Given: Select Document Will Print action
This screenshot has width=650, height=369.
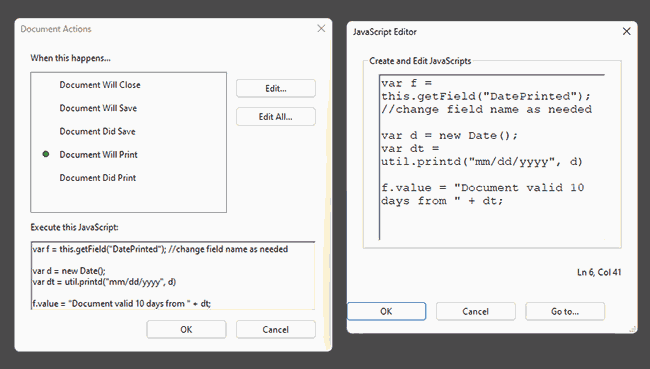Looking at the screenshot, I should pos(99,154).
